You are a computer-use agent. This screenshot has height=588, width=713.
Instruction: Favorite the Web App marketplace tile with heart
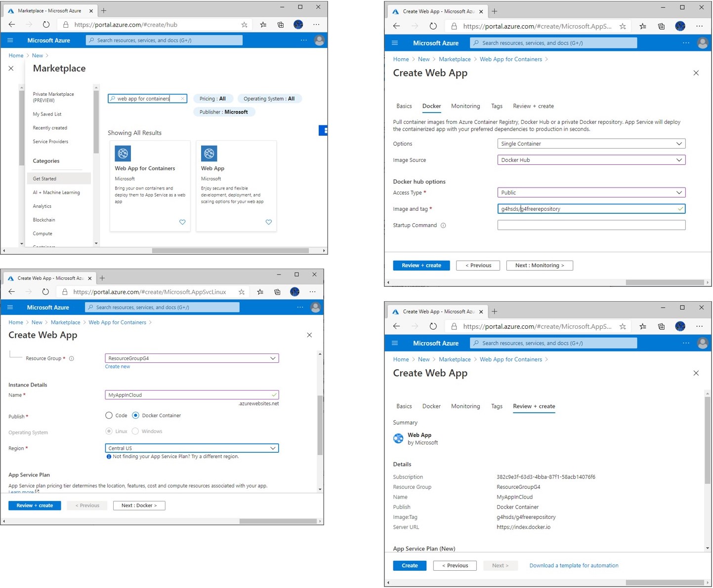268,222
